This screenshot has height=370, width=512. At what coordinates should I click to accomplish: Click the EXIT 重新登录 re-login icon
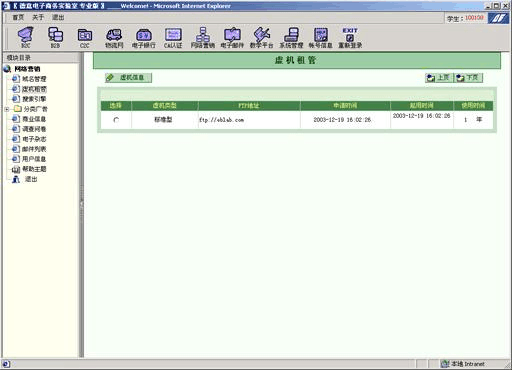point(350,37)
